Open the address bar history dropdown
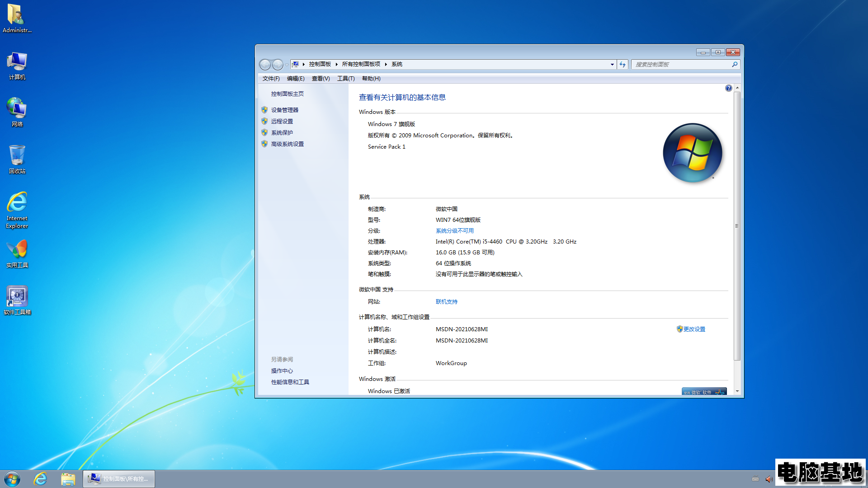Image resolution: width=868 pixels, height=488 pixels. click(x=612, y=64)
